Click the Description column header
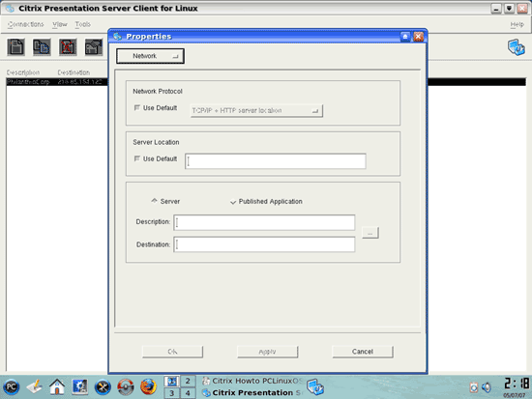This screenshot has height=399, width=532. pos(23,72)
